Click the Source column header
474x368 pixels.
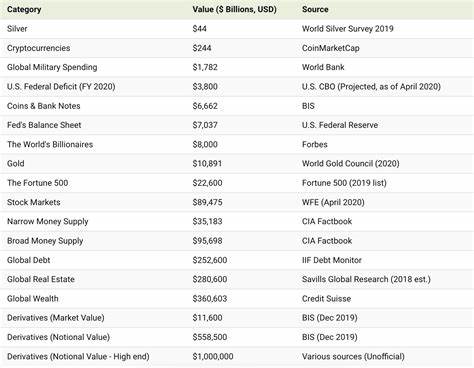pos(315,9)
